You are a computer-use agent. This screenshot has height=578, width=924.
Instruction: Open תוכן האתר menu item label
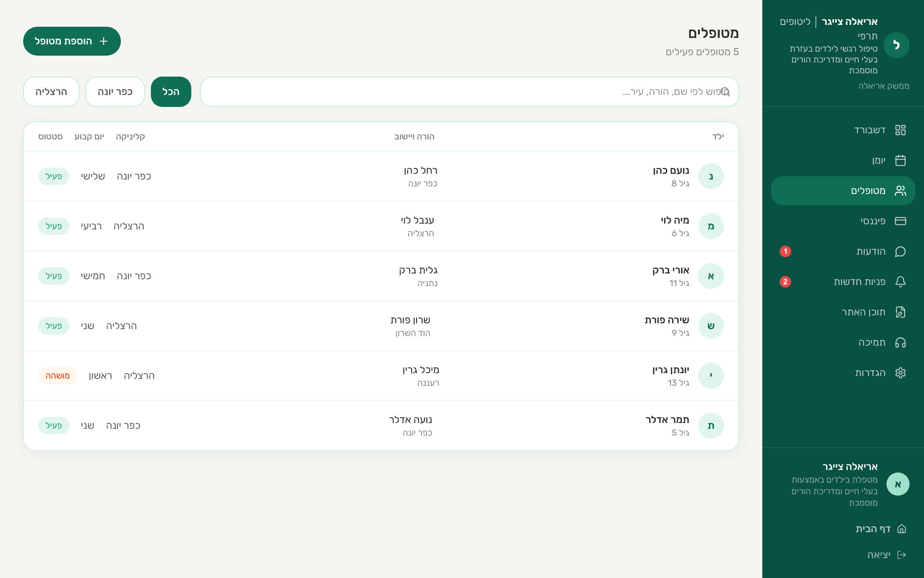(863, 312)
